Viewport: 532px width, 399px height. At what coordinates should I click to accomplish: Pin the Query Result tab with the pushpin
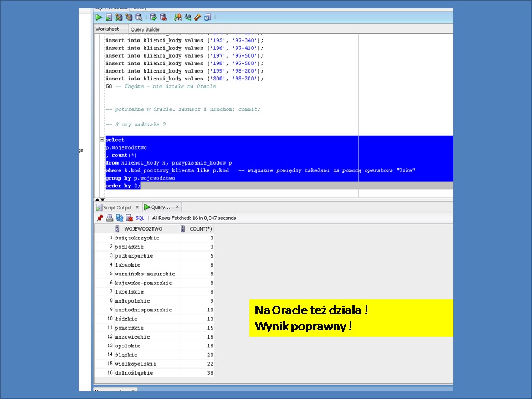pyautogui.click(x=100, y=218)
